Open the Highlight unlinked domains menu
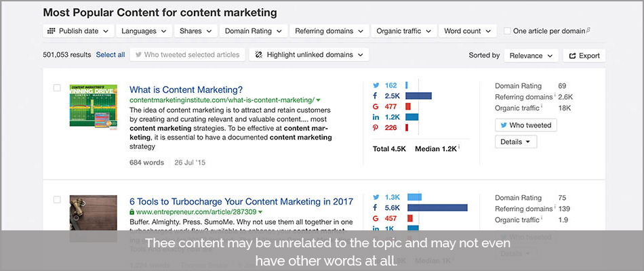The height and width of the screenshot is (271, 644). (309, 55)
